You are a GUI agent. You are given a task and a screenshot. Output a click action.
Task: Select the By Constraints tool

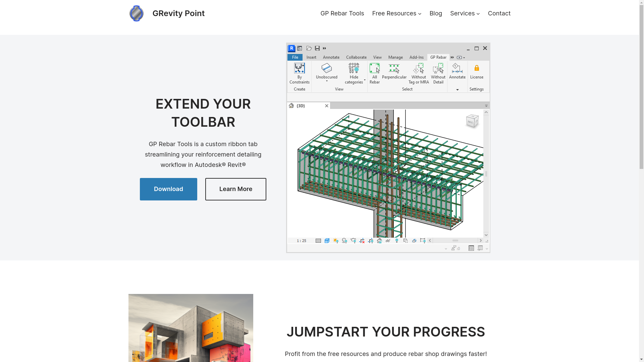[300, 74]
